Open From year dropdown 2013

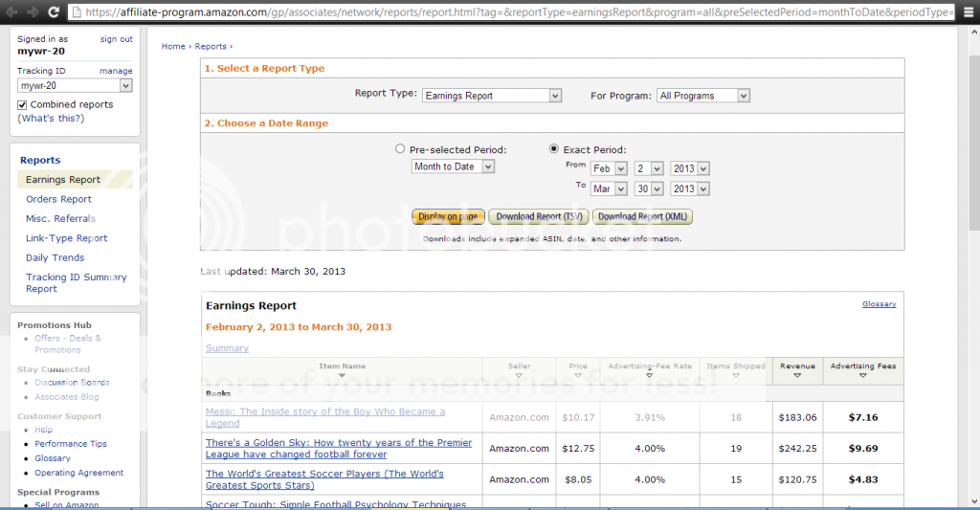[x=690, y=168]
